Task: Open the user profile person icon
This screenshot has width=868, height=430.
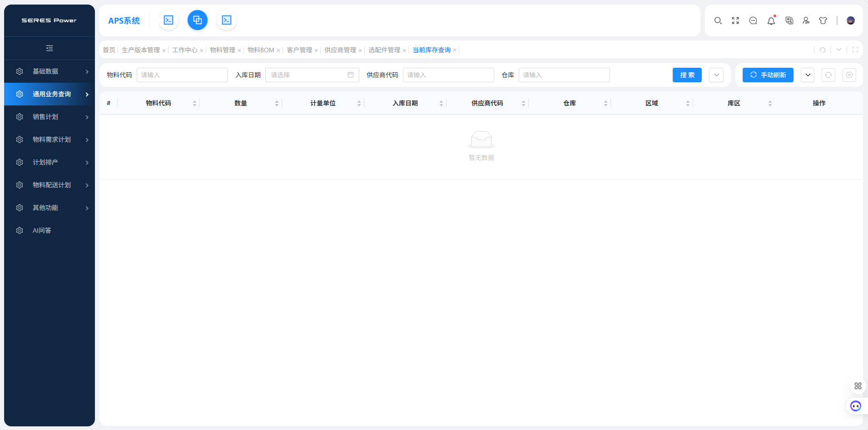Action: (806, 20)
